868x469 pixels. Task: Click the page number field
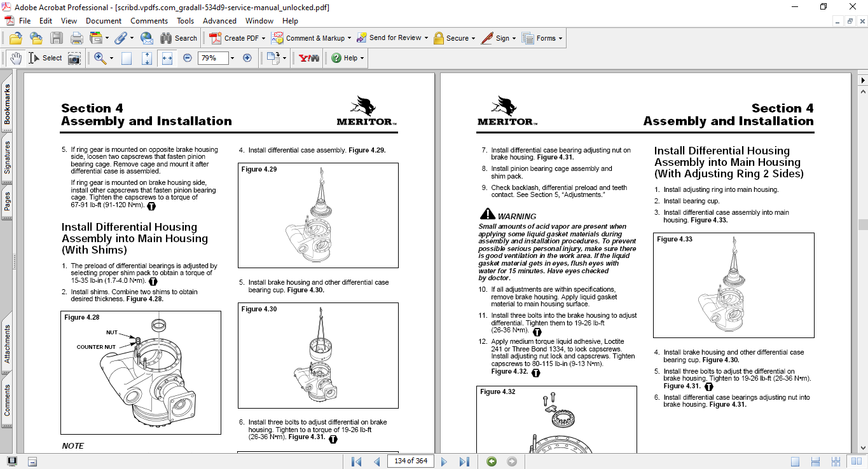click(x=411, y=461)
